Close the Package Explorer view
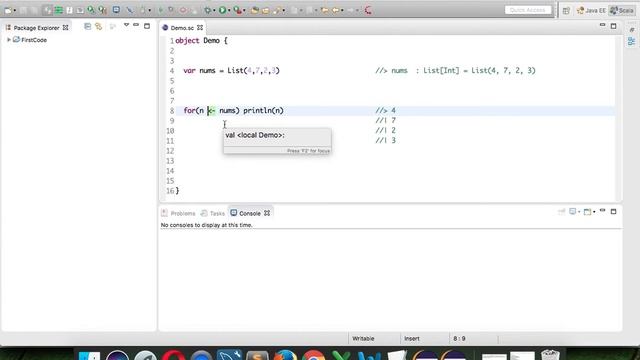640x360 pixels. click(x=66, y=28)
